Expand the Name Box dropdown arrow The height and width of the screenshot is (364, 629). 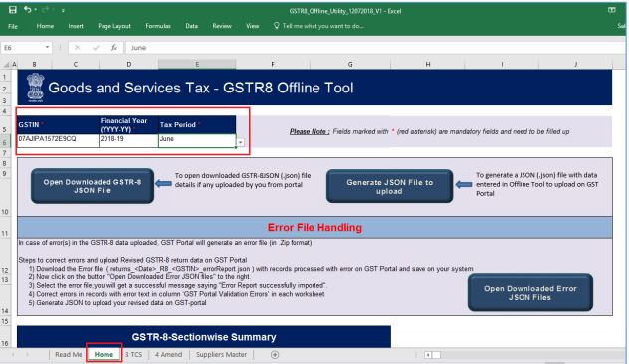coord(48,48)
